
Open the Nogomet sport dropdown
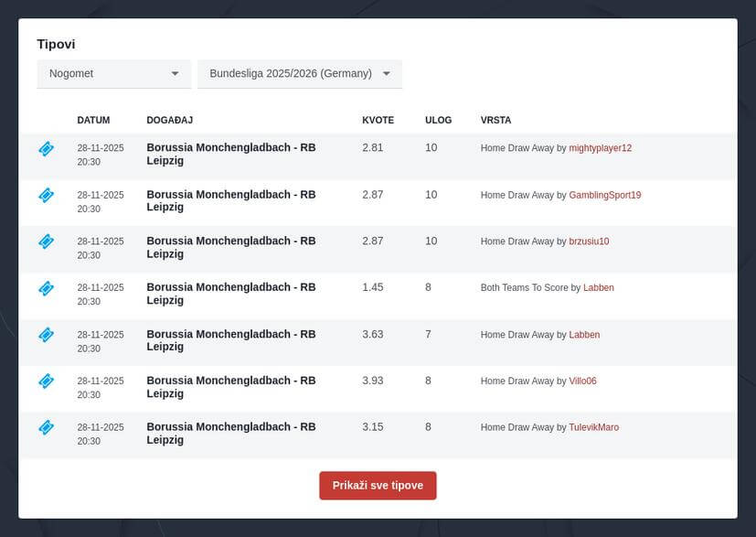coord(113,74)
